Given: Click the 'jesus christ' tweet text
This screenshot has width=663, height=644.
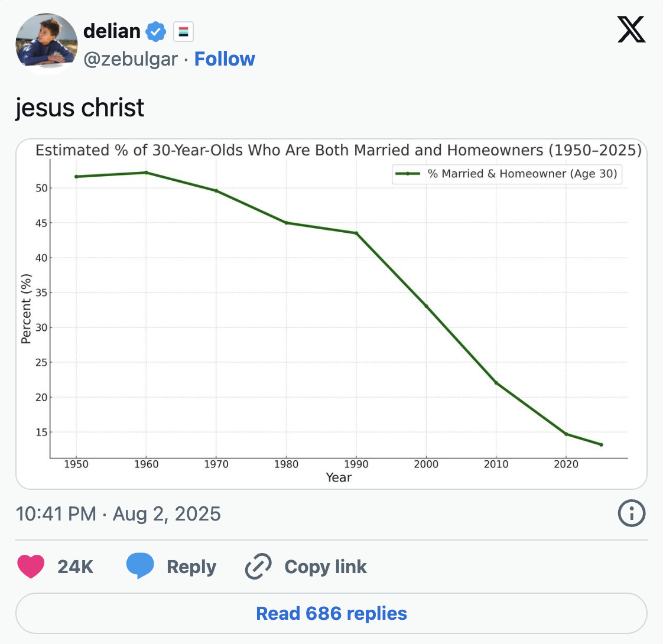Looking at the screenshot, I should pyautogui.click(x=80, y=108).
